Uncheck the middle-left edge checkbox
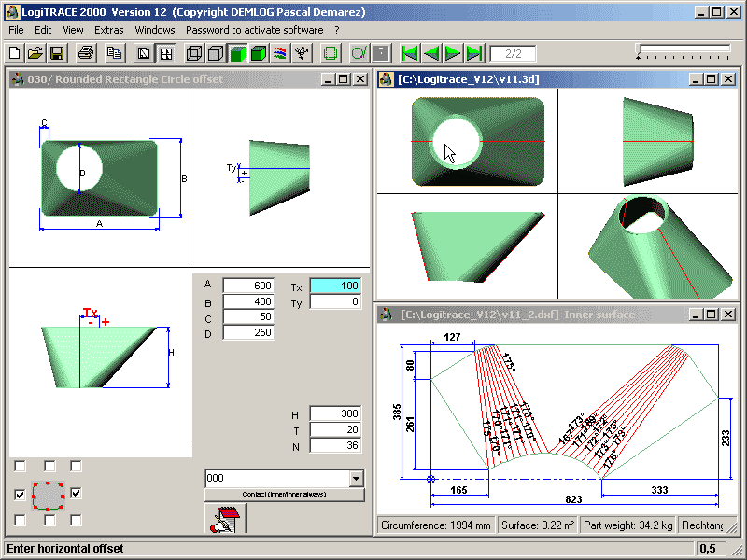Screen dimensions: 747x560 (x=20, y=495)
